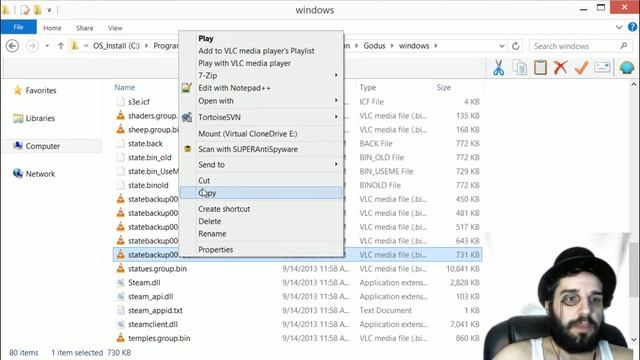Choose Copy in the context menu

click(x=261, y=193)
